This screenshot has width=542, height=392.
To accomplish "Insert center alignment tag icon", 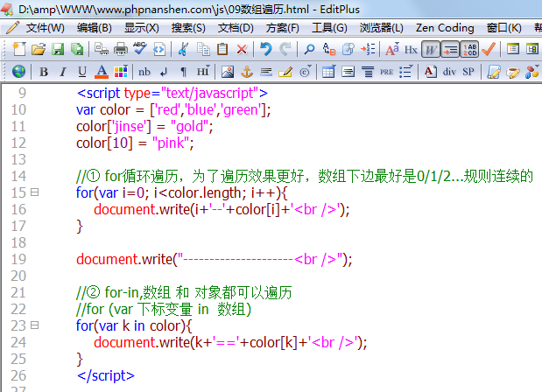I will [368, 72].
